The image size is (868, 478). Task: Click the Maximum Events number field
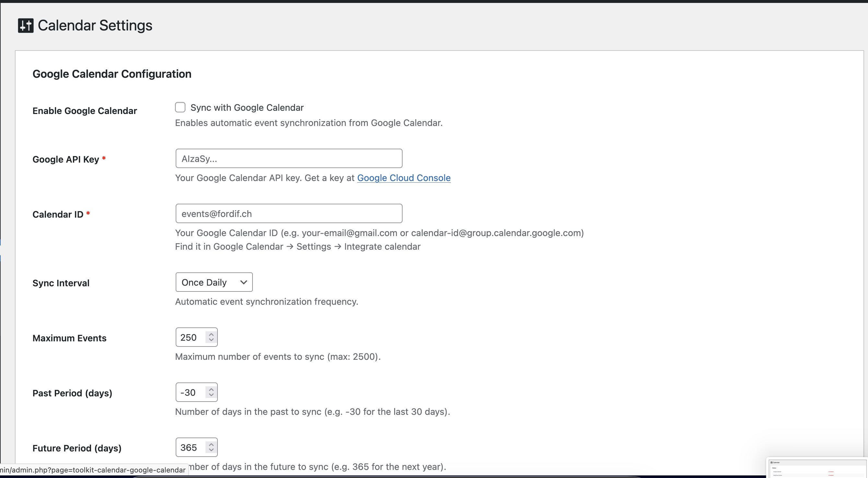click(x=196, y=337)
